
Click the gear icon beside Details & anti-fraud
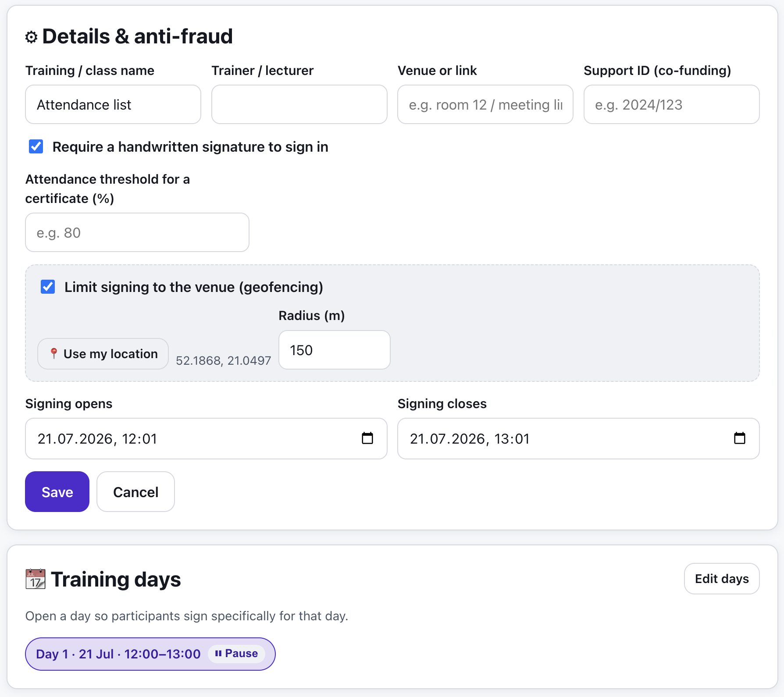[31, 37]
